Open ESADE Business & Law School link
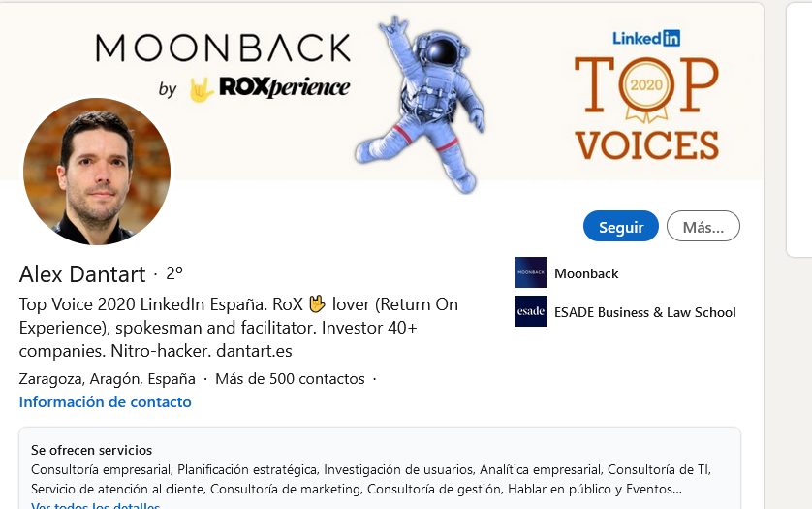 [644, 312]
